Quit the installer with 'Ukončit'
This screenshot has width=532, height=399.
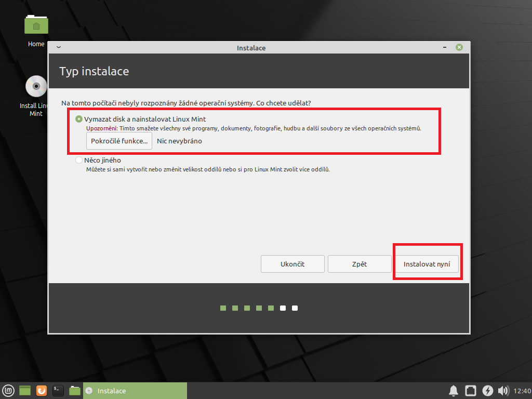292,264
